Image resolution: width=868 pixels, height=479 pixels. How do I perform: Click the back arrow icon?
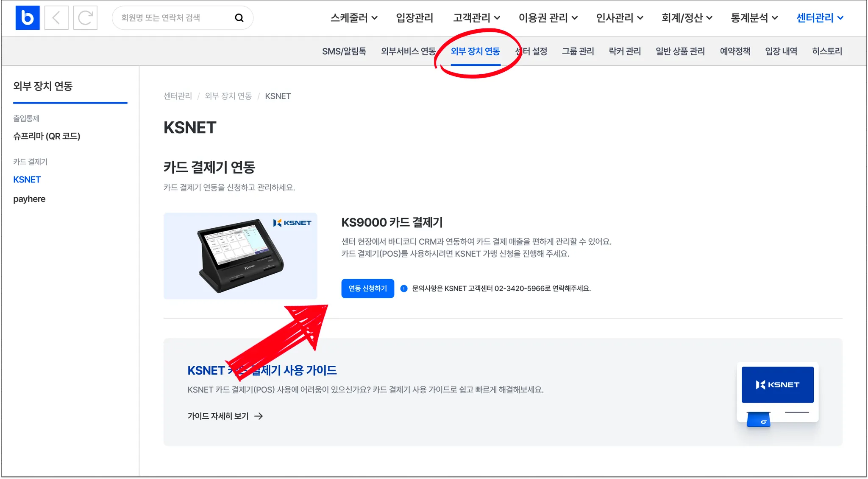click(x=56, y=18)
